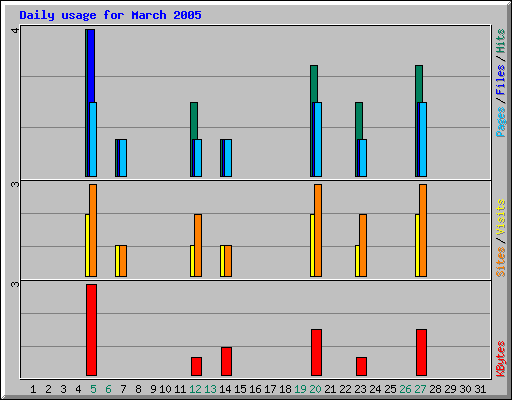Click day label '13' on the x-axis
This screenshot has width=512, height=400.
210,389
